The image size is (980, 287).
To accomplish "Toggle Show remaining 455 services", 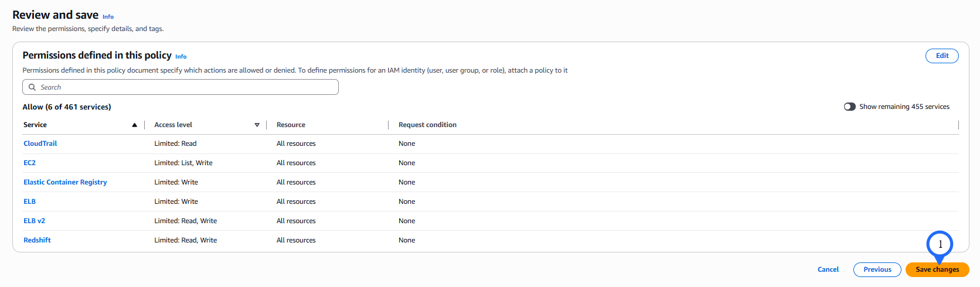I will pyautogui.click(x=849, y=107).
